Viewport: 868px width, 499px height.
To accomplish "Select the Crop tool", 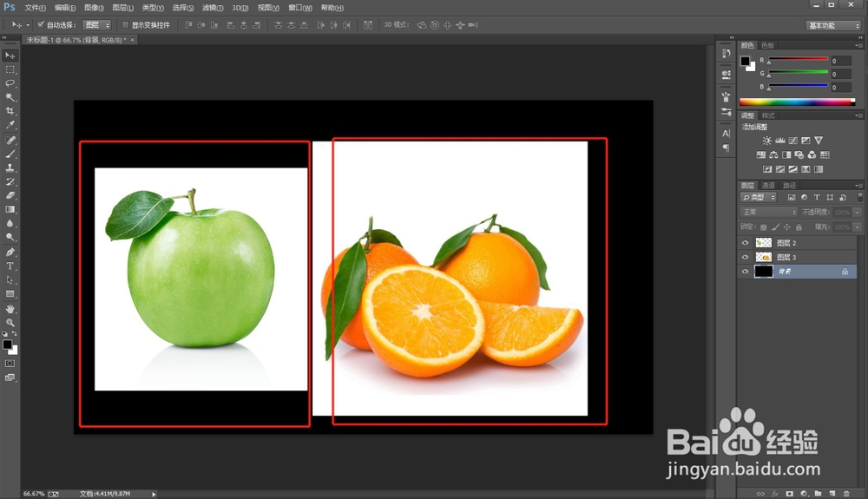I will [10, 111].
